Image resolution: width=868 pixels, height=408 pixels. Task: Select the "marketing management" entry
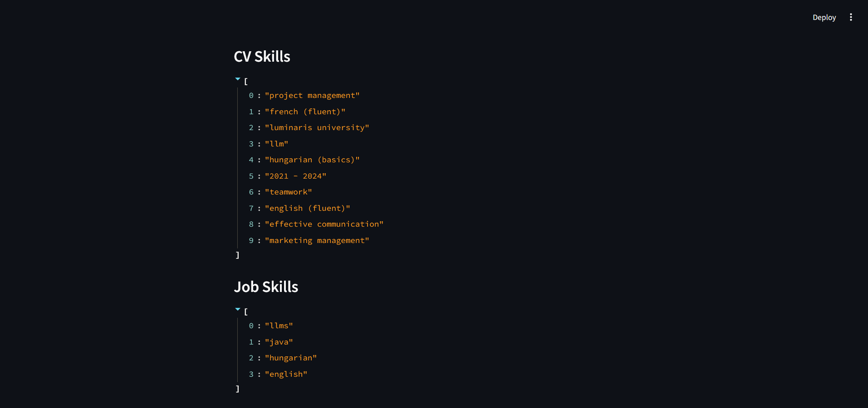pos(317,240)
